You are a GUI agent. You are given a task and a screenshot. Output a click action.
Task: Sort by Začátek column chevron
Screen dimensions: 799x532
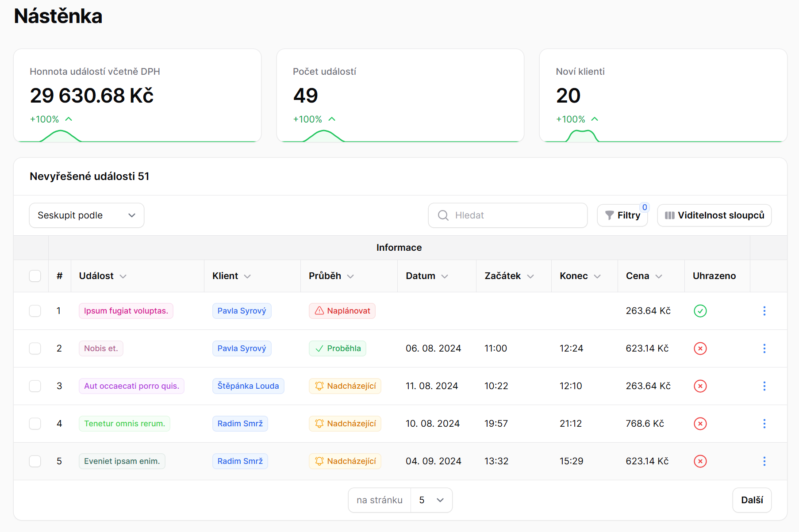click(x=530, y=276)
